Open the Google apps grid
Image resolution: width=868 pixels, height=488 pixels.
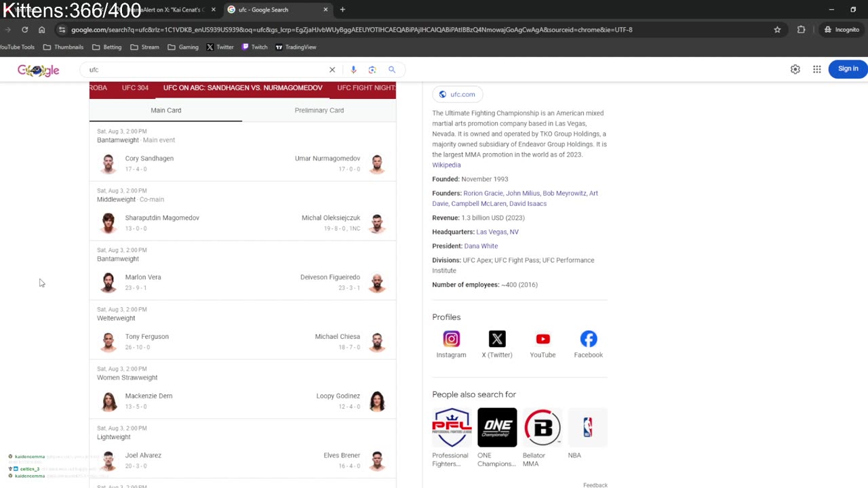[816, 69]
